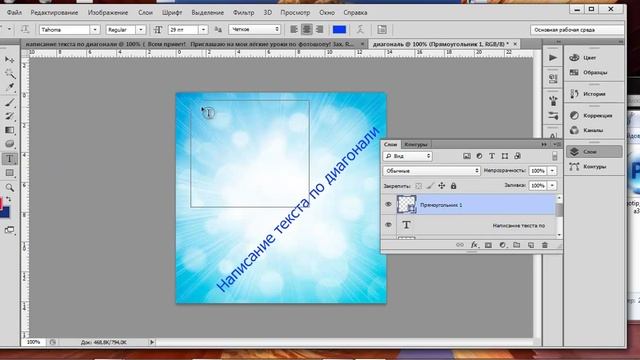Delete the selected layer
The width and height of the screenshot is (640, 360).
click(544, 245)
